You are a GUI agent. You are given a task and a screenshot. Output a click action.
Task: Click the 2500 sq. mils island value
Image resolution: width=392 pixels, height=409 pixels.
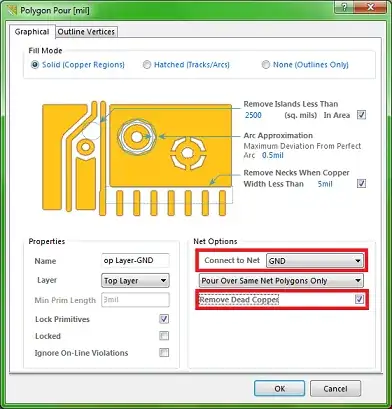(253, 115)
